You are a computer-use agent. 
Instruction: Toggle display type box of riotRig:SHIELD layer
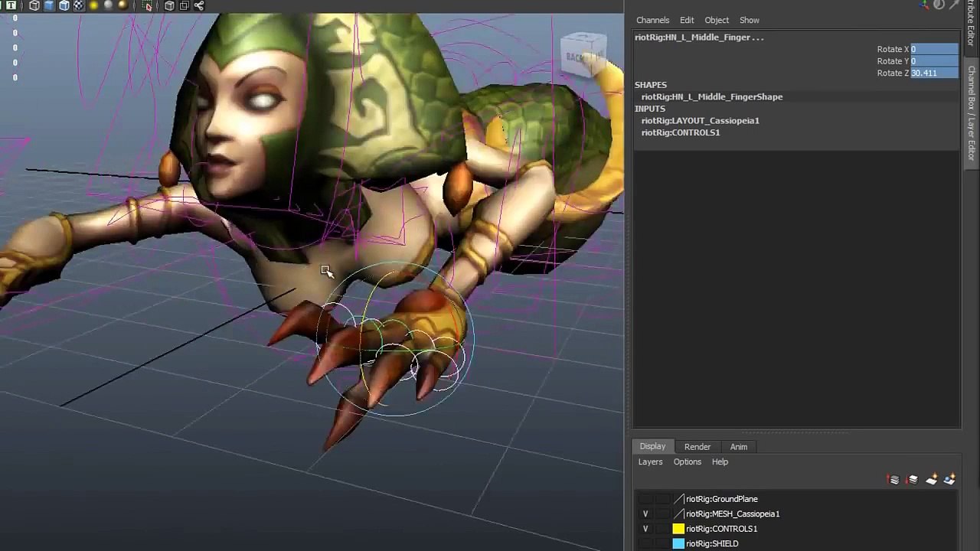[662, 543]
